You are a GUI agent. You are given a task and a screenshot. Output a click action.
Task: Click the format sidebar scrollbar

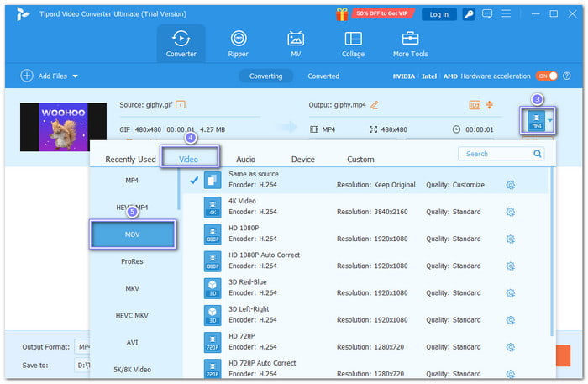pos(179,190)
